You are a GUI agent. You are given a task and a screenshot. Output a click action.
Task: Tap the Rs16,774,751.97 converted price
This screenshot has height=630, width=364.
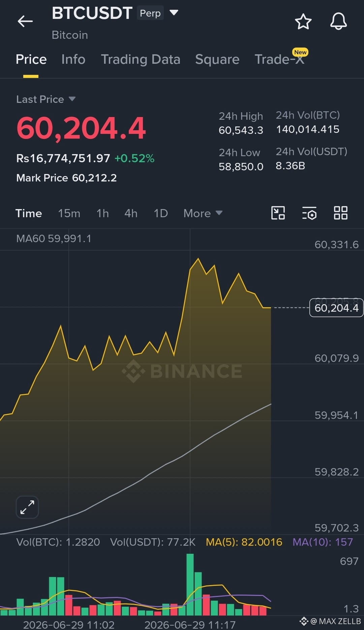pos(63,158)
